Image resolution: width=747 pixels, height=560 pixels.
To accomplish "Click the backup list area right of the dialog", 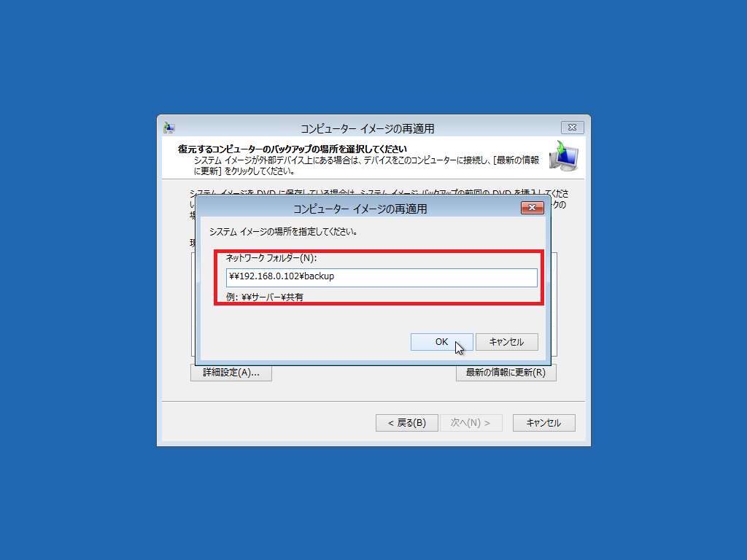I will pyautogui.click(x=554, y=305).
